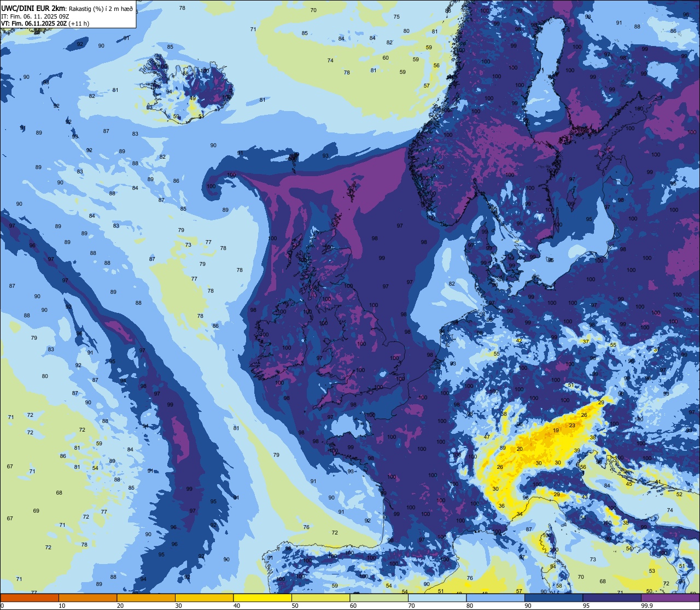Select the pale blue 70–80 legend segment
Viewport: 700px width, 610px height.
[x=437, y=597]
